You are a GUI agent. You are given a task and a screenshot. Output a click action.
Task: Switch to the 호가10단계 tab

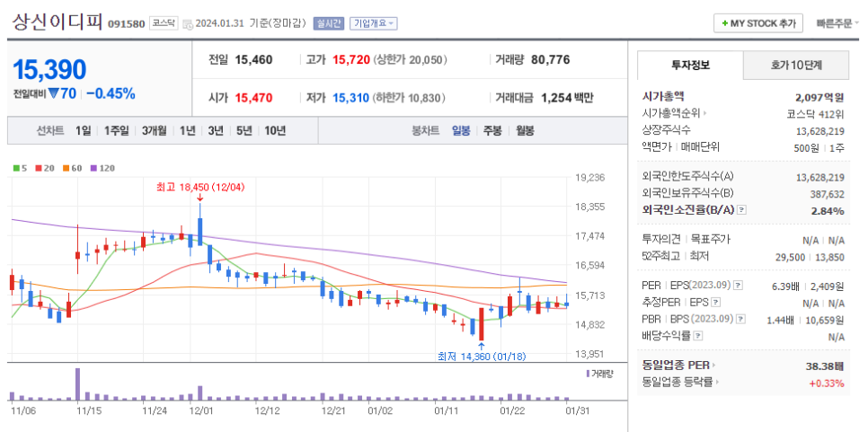pos(795,66)
